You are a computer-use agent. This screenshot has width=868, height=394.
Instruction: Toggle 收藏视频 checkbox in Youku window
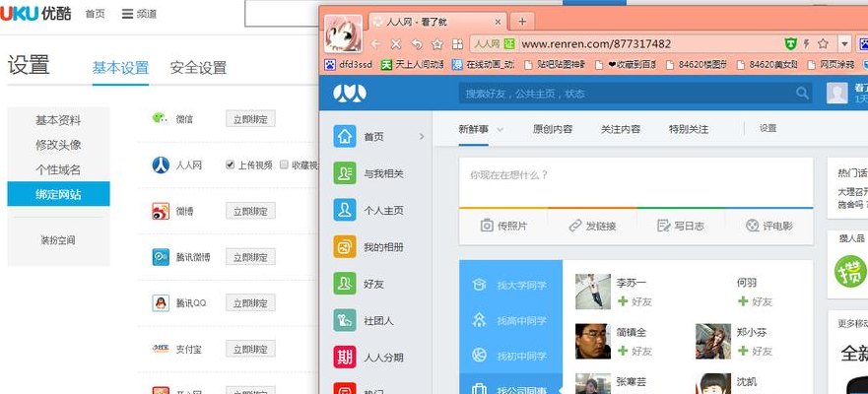point(284,164)
